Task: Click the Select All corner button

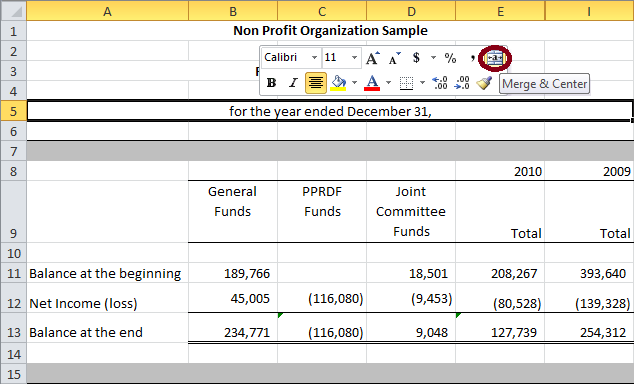Action: (13, 11)
